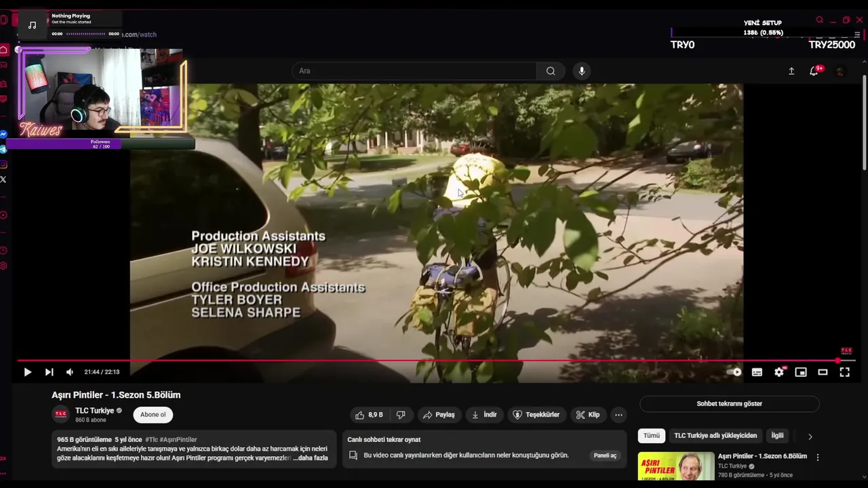Play the paused YouTube video
The image size is (868, 488).
[x=27, y=372]
